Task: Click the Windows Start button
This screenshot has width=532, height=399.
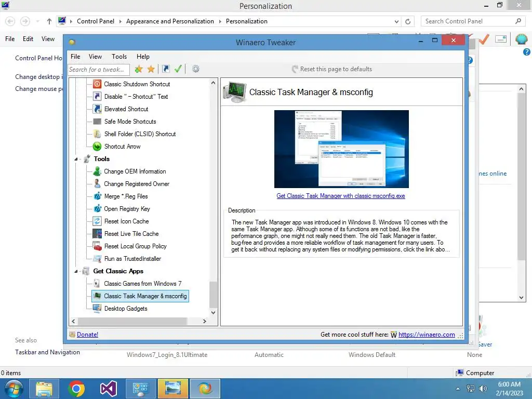Action: 14,389
